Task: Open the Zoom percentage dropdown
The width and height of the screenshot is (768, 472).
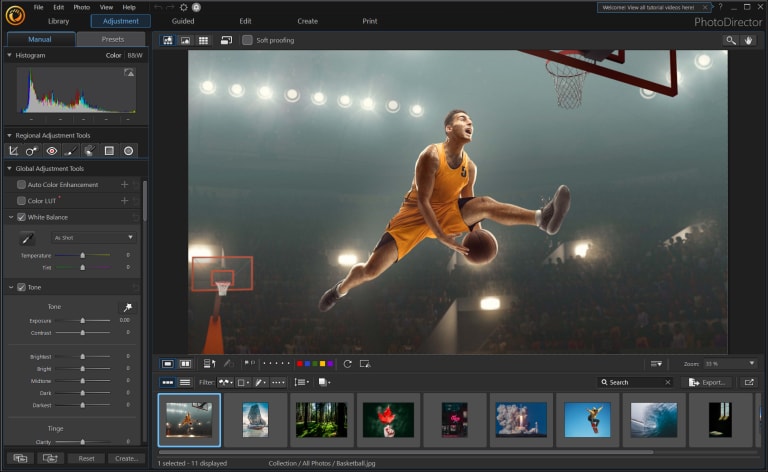Action: [x=730, y=364]
